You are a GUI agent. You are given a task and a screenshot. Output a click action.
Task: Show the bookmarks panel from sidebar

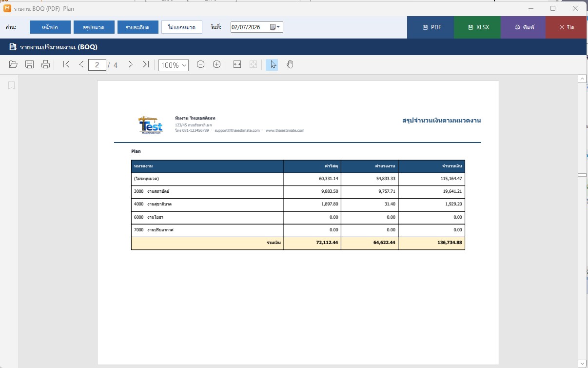pos(12,85)
